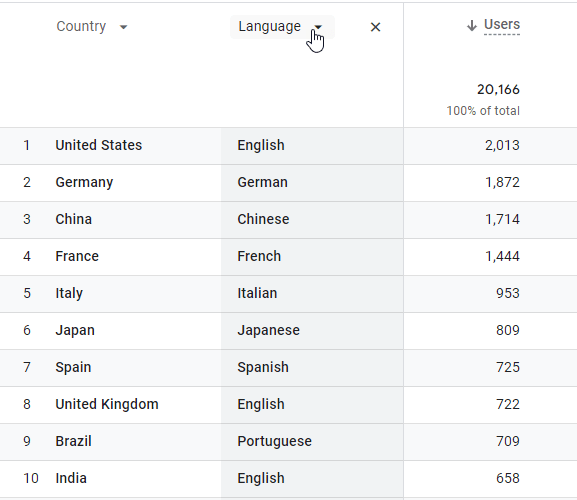Open the Language dimension dropdown arrow

(x=318, y=27)
